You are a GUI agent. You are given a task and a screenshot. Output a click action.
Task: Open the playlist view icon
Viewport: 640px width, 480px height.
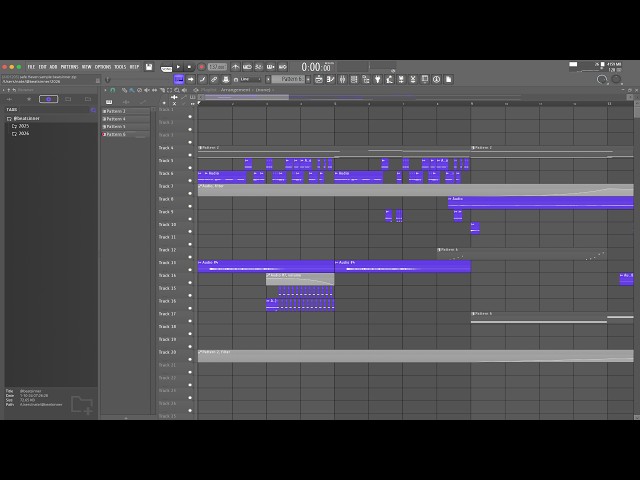pyautogui.click(x=319, y=79)
